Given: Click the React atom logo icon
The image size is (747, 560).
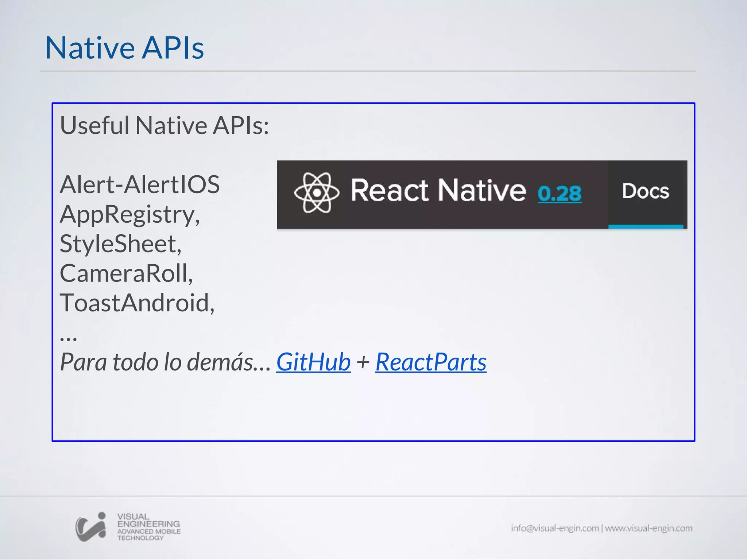Looking at the screenshot, I should pyautogui.click(x=317, y=192).
